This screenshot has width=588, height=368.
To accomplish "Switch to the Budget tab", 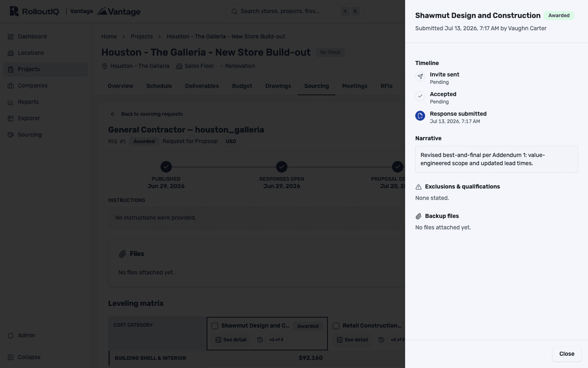I will point(242,86).
